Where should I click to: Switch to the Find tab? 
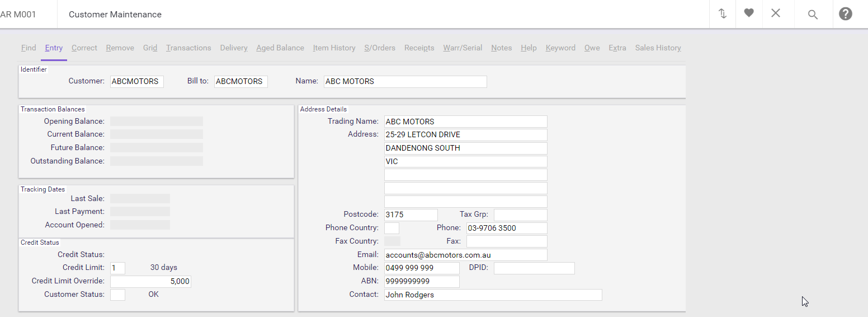[29, 48]
